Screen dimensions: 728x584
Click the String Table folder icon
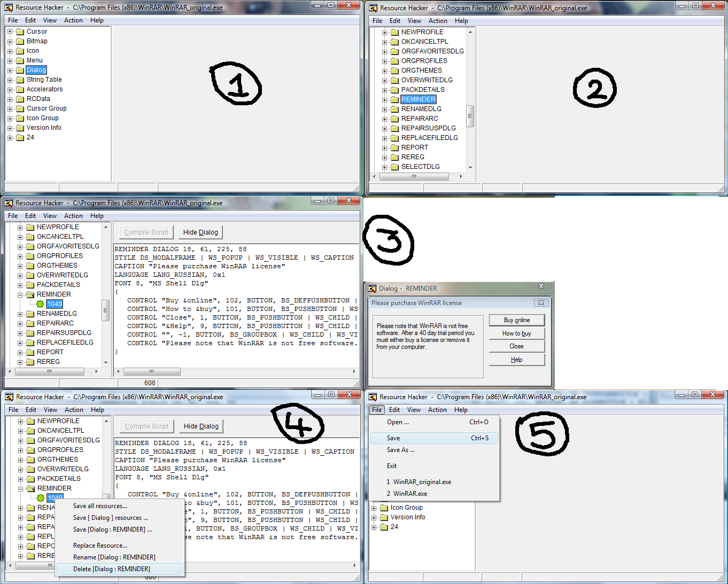coord(20,80)
